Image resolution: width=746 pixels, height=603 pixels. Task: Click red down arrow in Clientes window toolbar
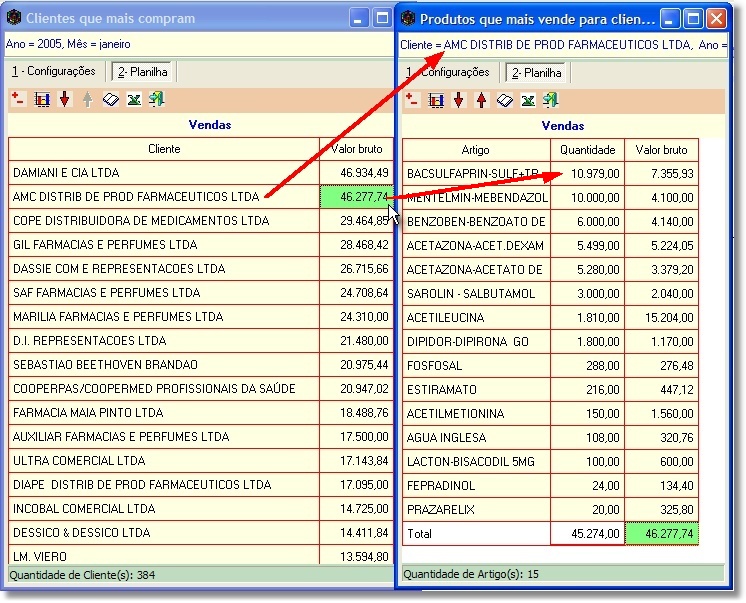(x=65, y=99)
